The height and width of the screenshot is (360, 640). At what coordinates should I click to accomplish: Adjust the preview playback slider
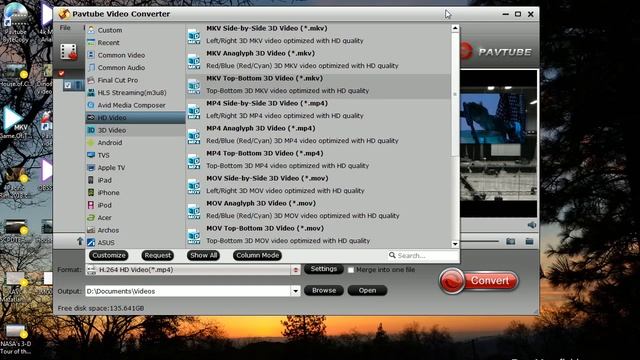coord(480,241)
